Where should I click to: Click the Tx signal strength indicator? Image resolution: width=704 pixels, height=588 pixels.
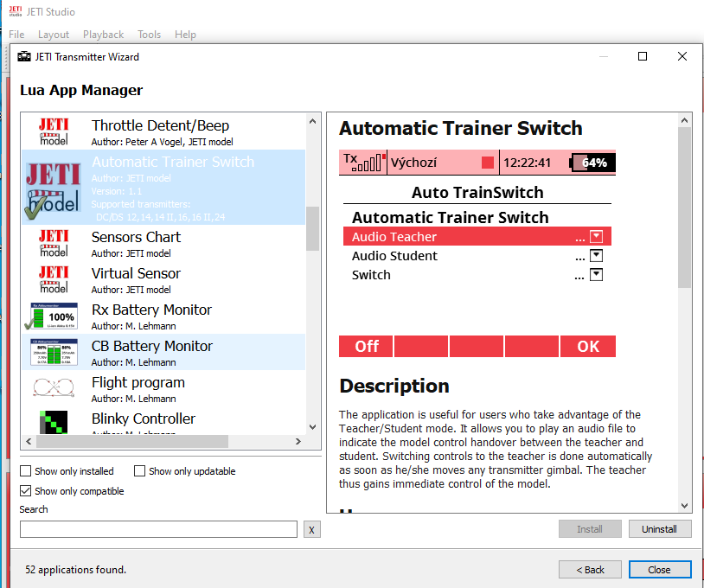point(364,162)
